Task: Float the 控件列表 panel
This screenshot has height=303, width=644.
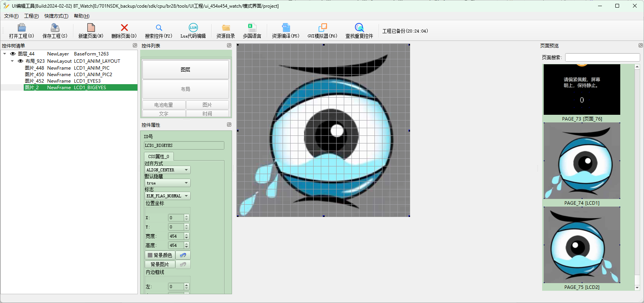Action: (x=229, y=46)
